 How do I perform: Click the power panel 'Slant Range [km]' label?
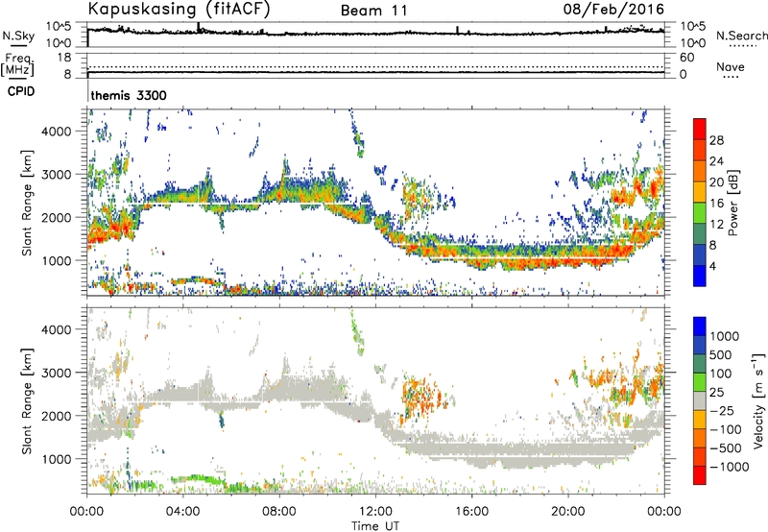(x=27, y=203)
